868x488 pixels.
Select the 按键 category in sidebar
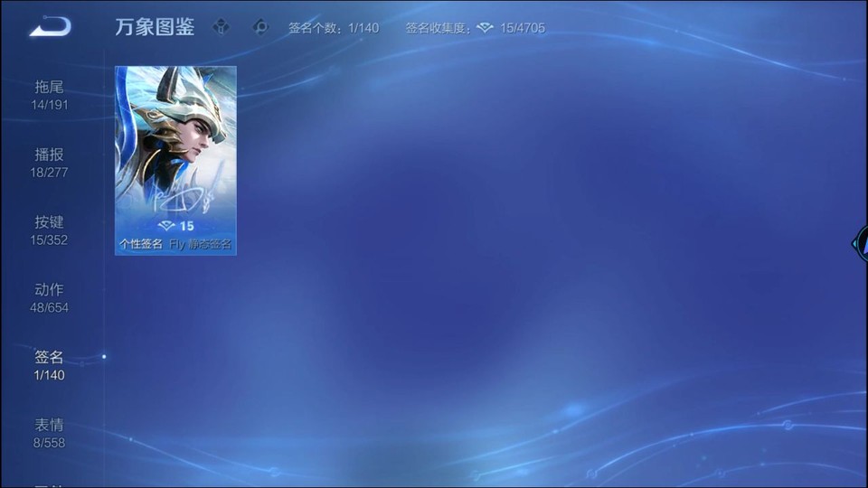pyautogui.click(x=50, y=230)
